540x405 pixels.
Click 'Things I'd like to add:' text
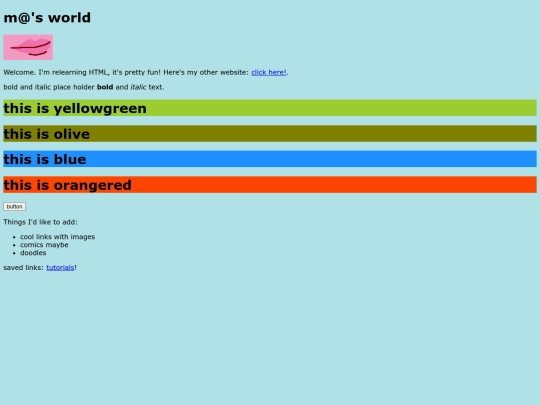(40, 222)
